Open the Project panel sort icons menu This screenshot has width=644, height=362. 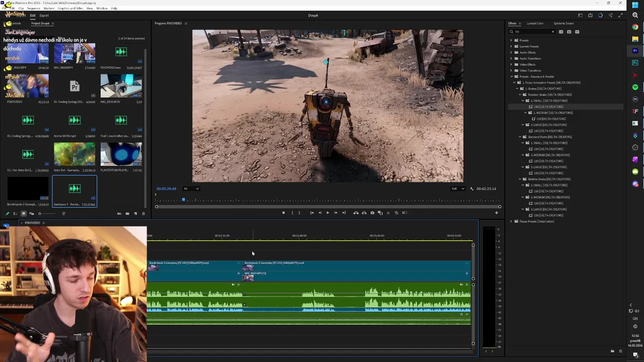point(63,214)
